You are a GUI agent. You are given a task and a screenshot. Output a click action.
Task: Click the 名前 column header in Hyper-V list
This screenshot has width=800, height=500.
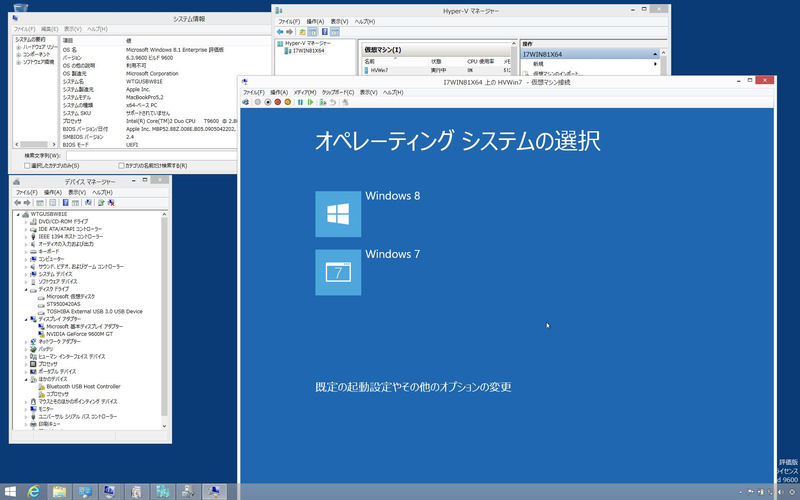click(369, 61)
